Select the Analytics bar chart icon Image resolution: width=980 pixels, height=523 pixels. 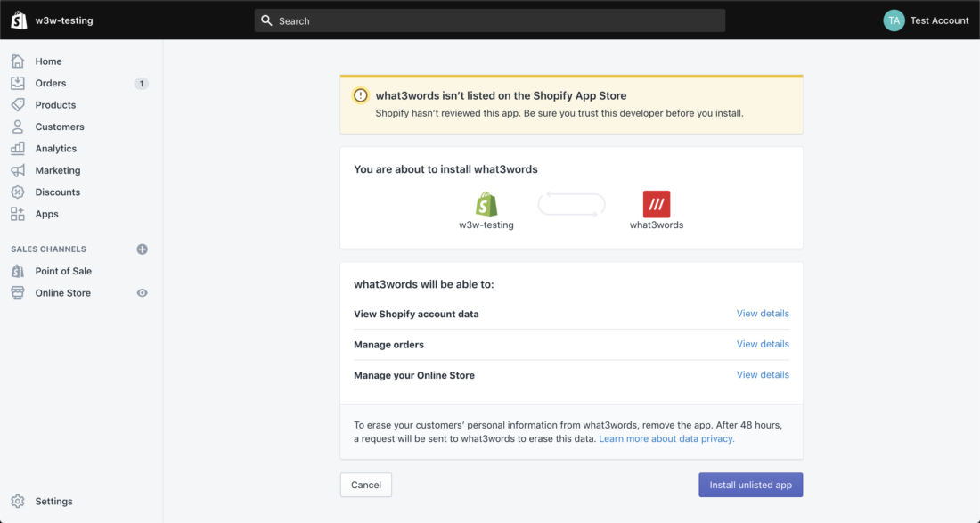[18, 148]
